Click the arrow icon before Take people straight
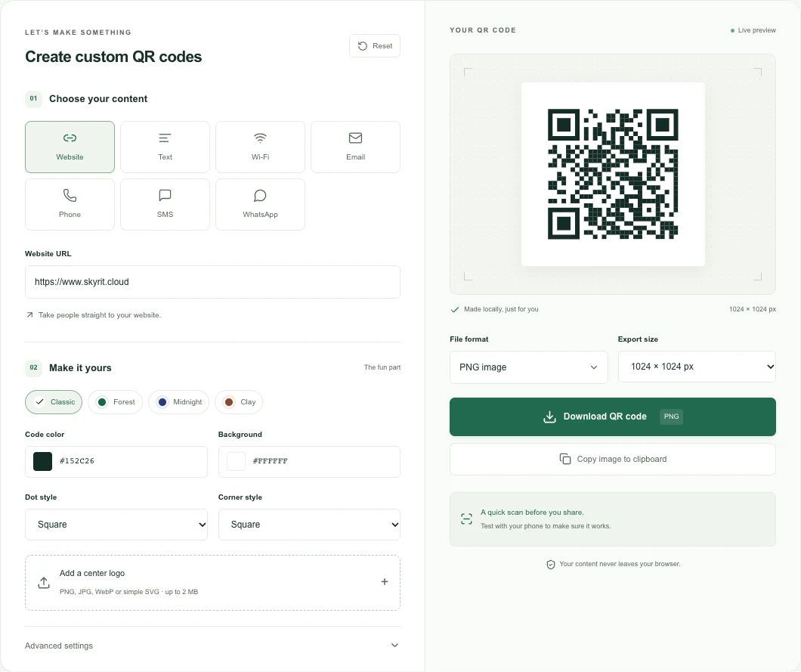801x672 pixels. 29,314
